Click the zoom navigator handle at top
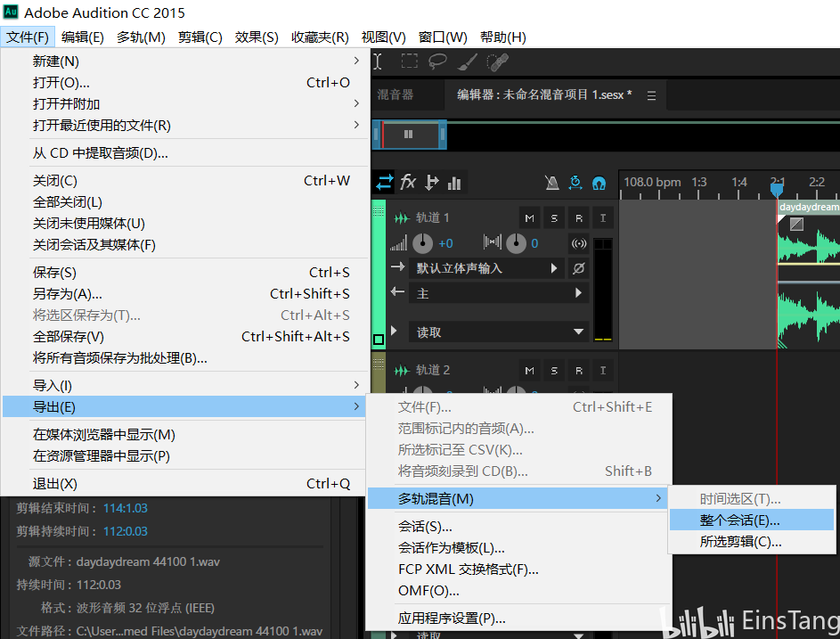840x639 pixels. (409, 134)
